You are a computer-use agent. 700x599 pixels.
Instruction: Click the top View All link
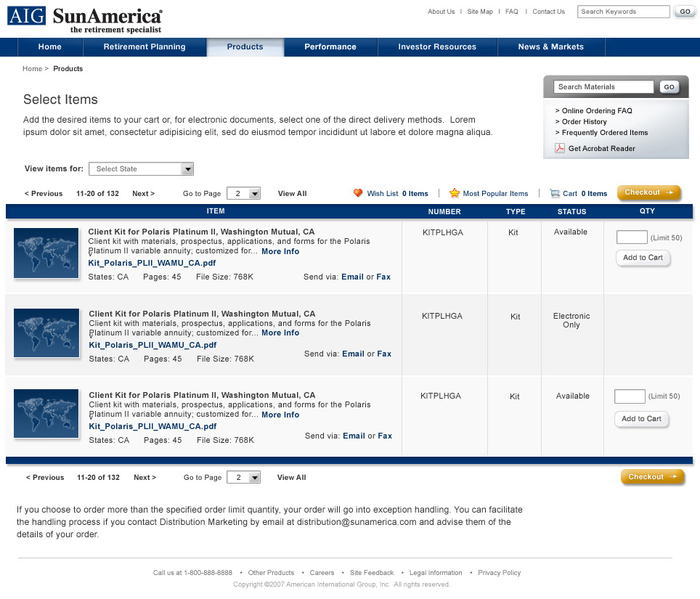293,194
